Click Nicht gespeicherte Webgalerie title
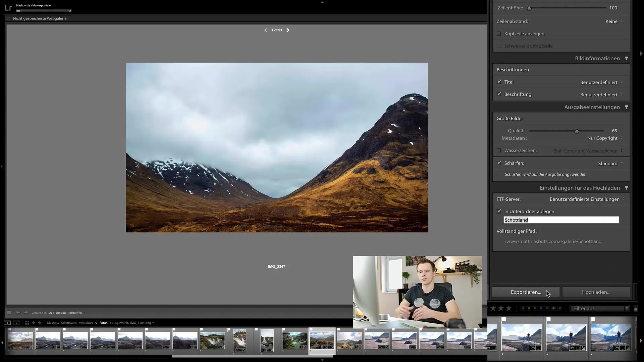 click(40, 18)
